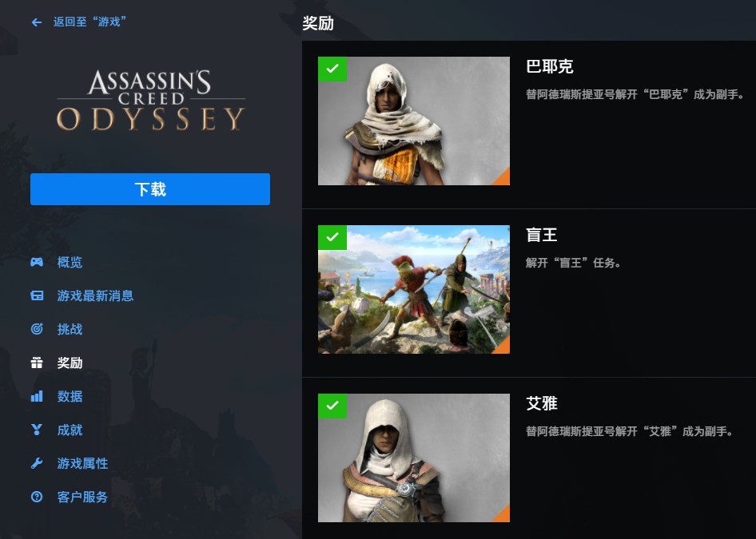This screenshot has height=539, width=756.
Task: Click the green checkmark on 盲王 reward
Action: (332, 237)
